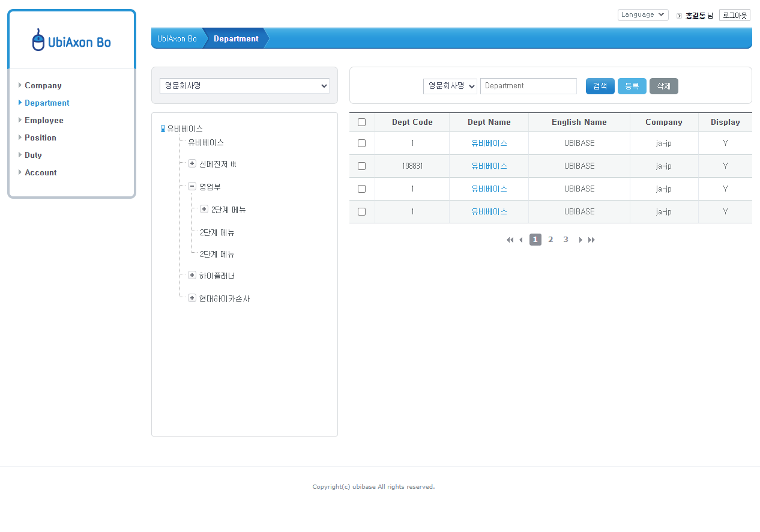Toggle the select-all checkbox in table header
This screenshot has height=532, width=760.
click(x=361, y=122)
